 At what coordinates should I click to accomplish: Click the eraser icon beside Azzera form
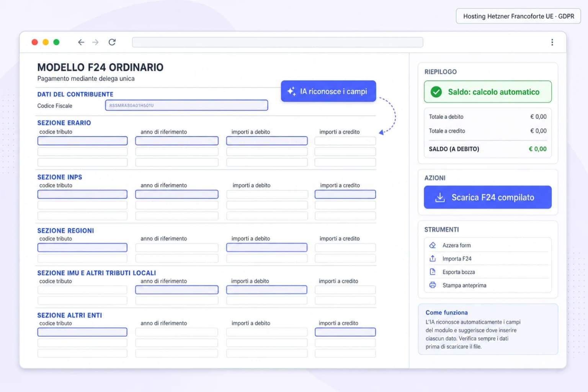pyautogui.click(x=433, y=245)
